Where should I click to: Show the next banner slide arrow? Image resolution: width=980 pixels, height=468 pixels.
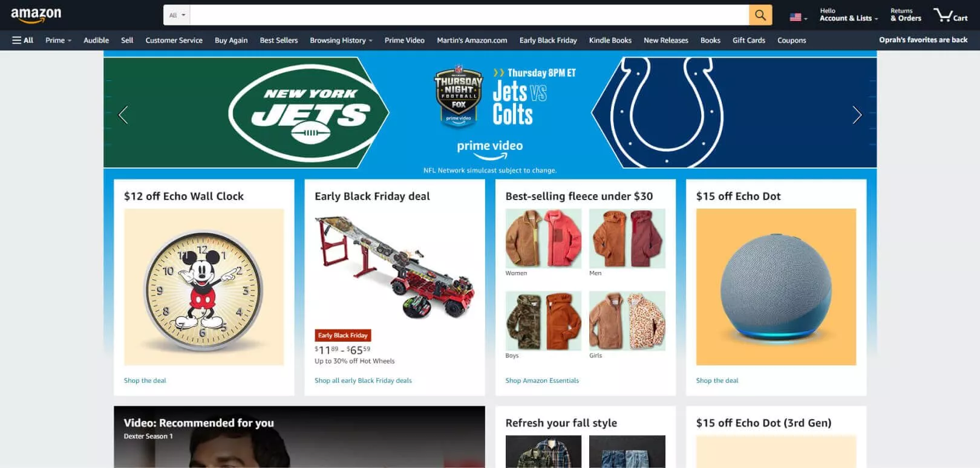pos(857,115)
